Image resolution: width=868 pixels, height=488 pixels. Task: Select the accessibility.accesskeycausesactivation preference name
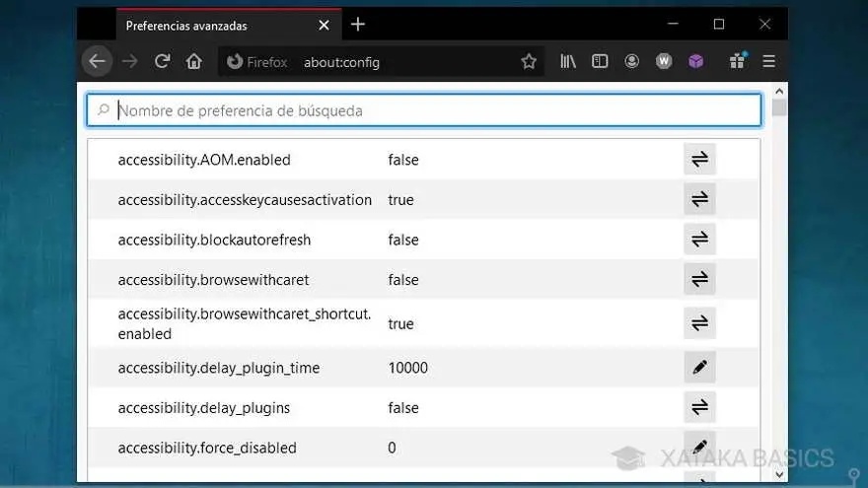[x=245, y=199]
